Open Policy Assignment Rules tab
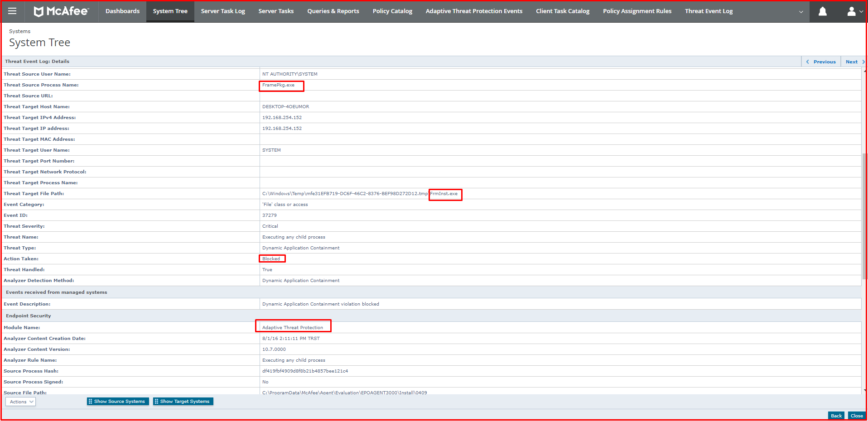868x421 pixels. [637, 11]
